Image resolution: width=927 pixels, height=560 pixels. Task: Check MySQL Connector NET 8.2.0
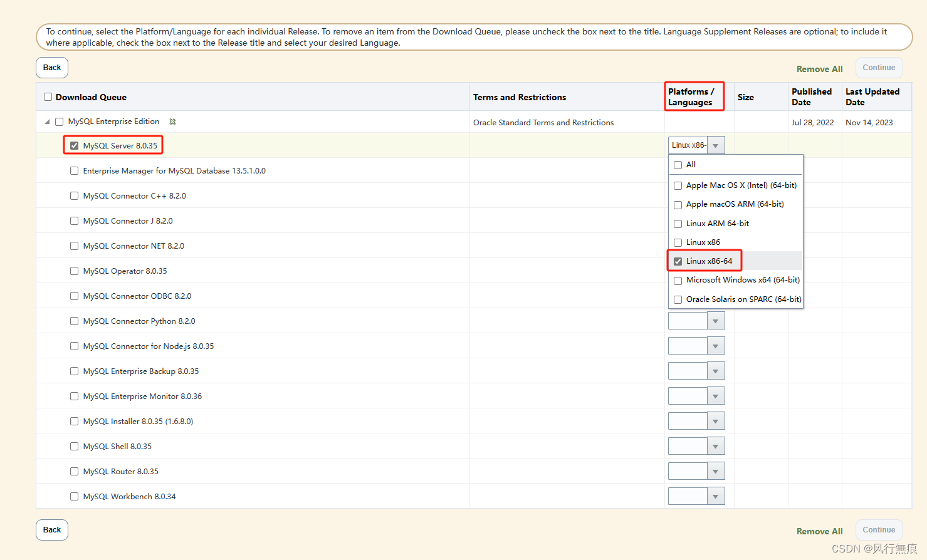click(75, 246)
